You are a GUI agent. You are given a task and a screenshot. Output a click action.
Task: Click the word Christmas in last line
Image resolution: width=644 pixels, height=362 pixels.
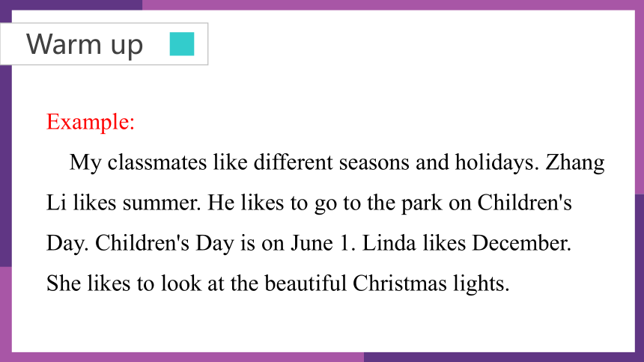click(x=400, y=283)
